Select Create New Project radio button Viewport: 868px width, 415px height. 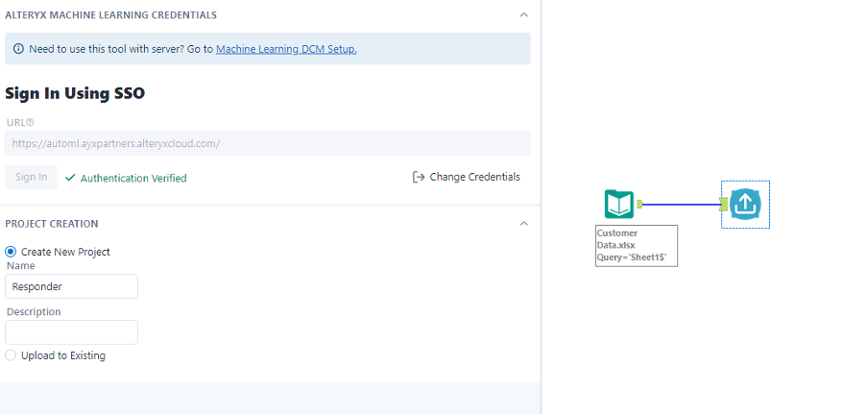pos(11,252)
